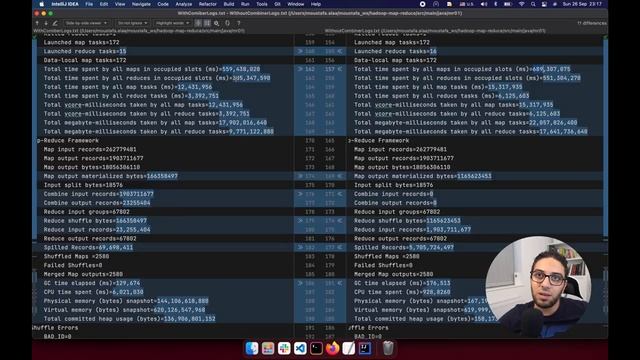
Task: Open the Code menu
Action: (x=163, y=4)
